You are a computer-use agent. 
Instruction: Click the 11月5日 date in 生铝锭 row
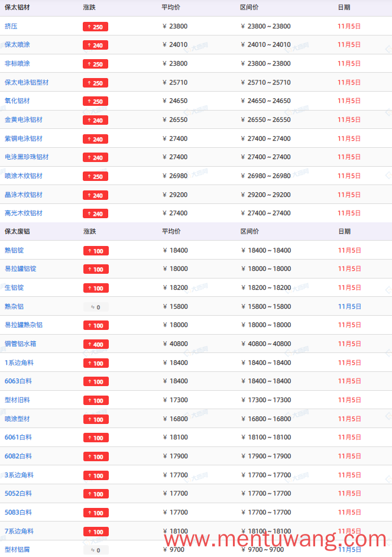coord(349,288)
